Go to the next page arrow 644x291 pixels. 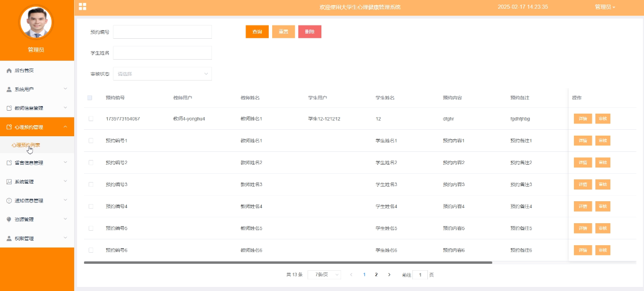(389, 275)
